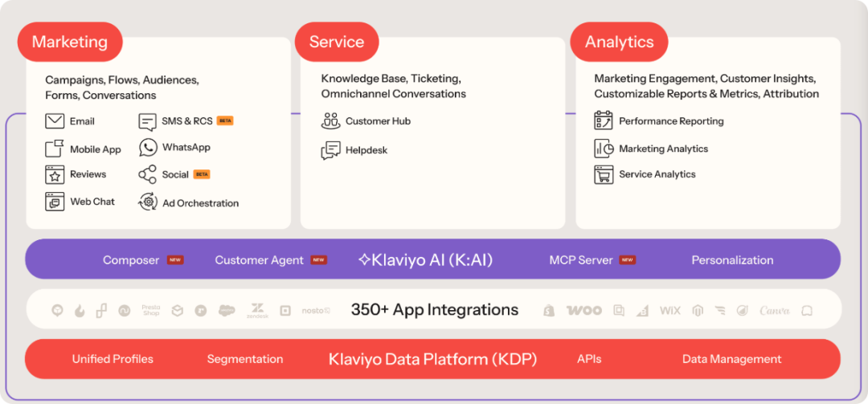Viewport: 868px width, 404px height.
Task: Click the 350+ App Integrations heading
Action: point(435,309)
